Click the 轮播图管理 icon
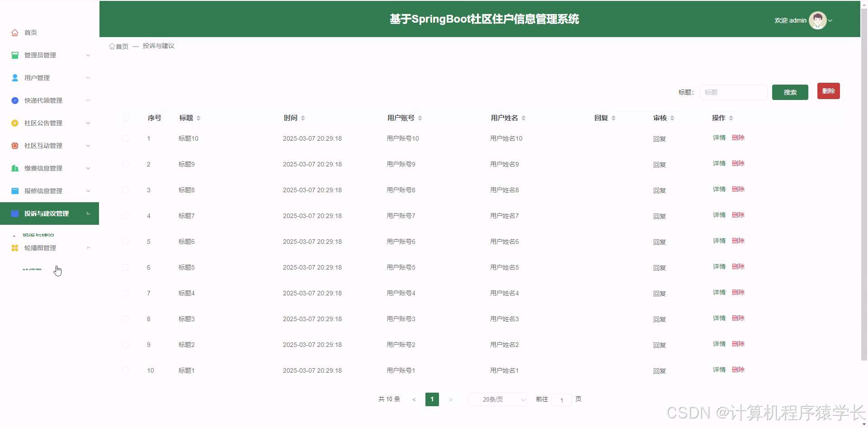 tap(15, 247)
